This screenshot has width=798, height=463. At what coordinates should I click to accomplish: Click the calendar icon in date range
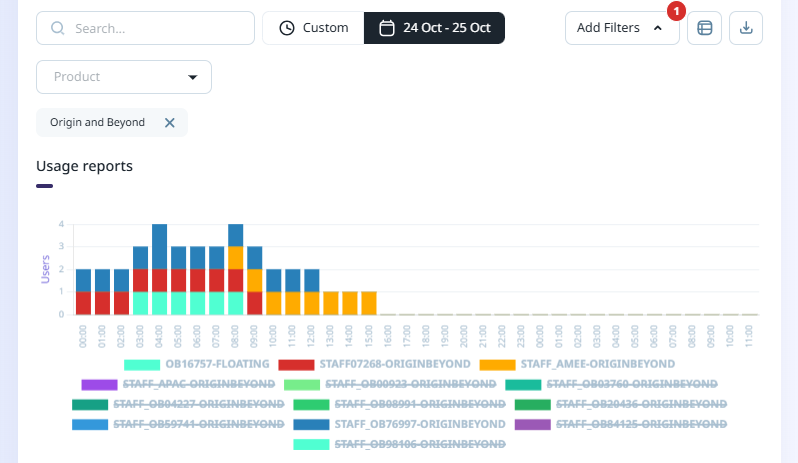387,28
